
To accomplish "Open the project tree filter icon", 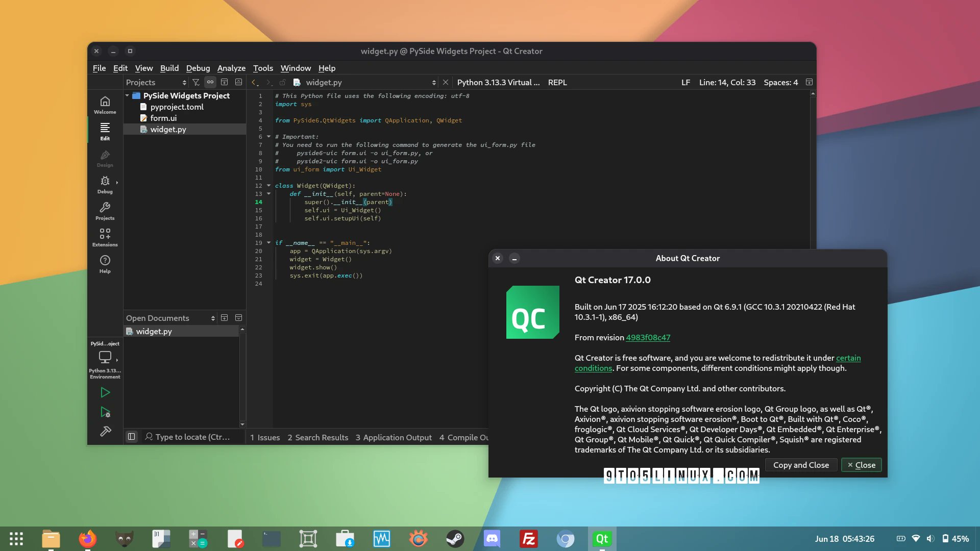I will click(x=196, y=82).
